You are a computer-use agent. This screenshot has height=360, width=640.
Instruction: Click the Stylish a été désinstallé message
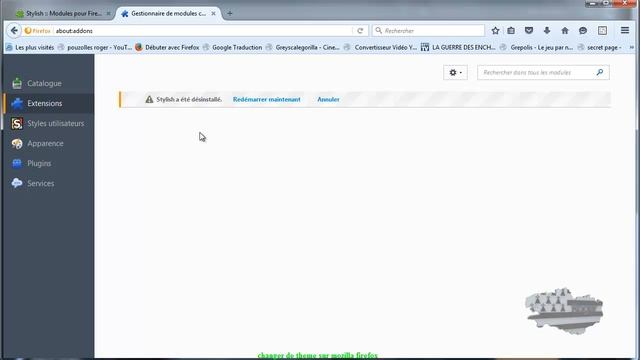pyautogui.click(x=189, y=99)
